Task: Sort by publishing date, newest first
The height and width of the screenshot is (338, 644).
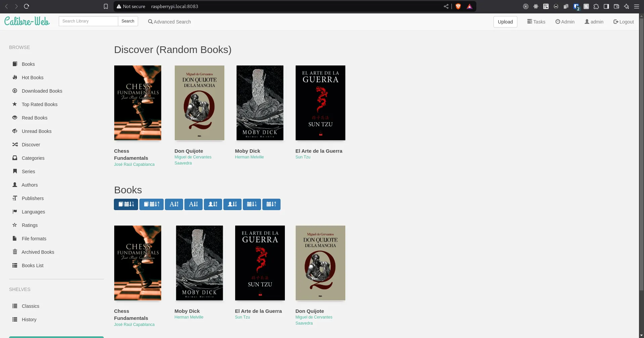Action: point(252,204)
